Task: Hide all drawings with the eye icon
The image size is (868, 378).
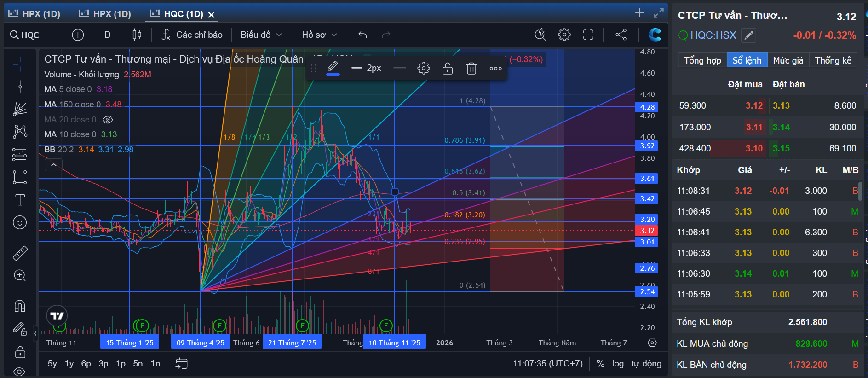Action: 20,372
